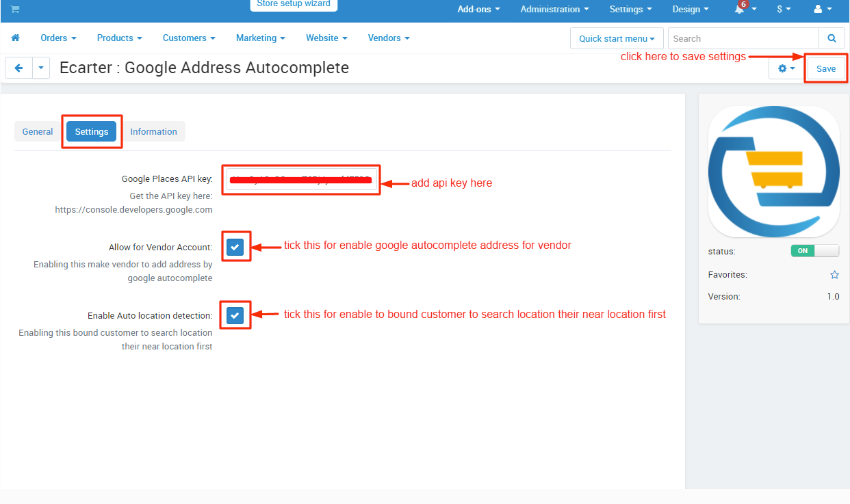Open the notifications bell icon
The image size is (850, 504).
(x=740, y=10)
